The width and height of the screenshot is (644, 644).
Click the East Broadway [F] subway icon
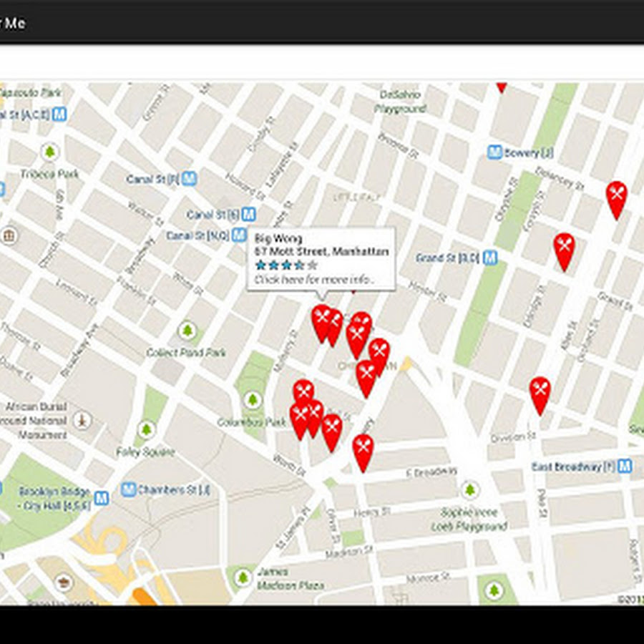pyautogui.click(x=625, y=466)
